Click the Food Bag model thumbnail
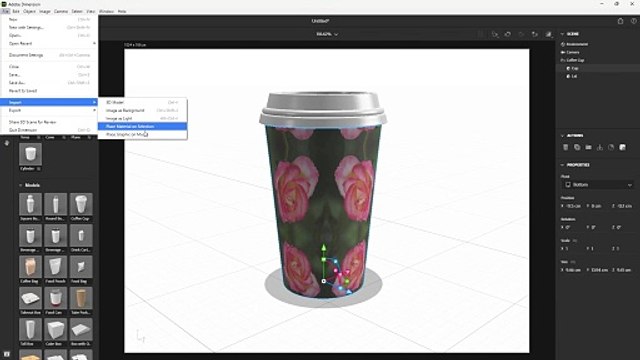The height and width of the screenshot is (360, 640). [81, 267]
